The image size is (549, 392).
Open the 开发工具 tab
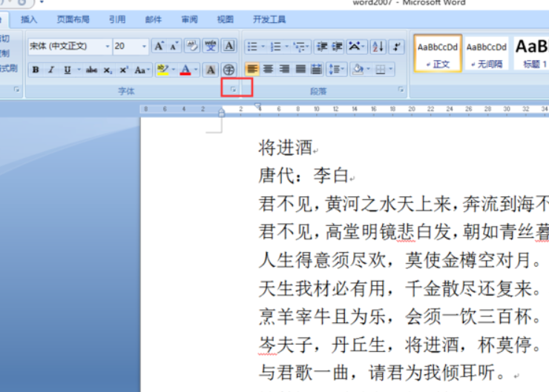point(269,19)
